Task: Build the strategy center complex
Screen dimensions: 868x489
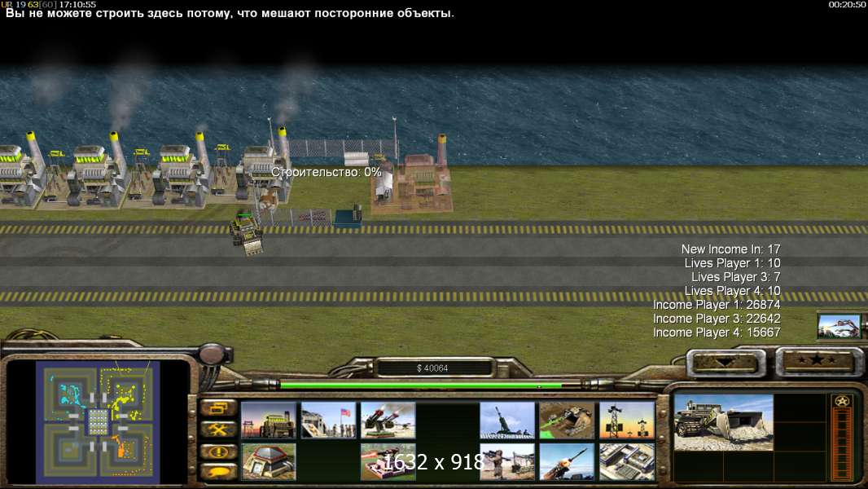Action: 627,461
